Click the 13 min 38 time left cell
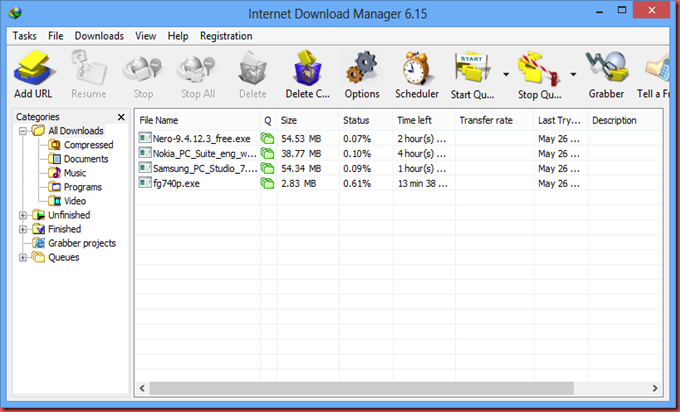This screenshot has height=412, width=680. point(422,183)
